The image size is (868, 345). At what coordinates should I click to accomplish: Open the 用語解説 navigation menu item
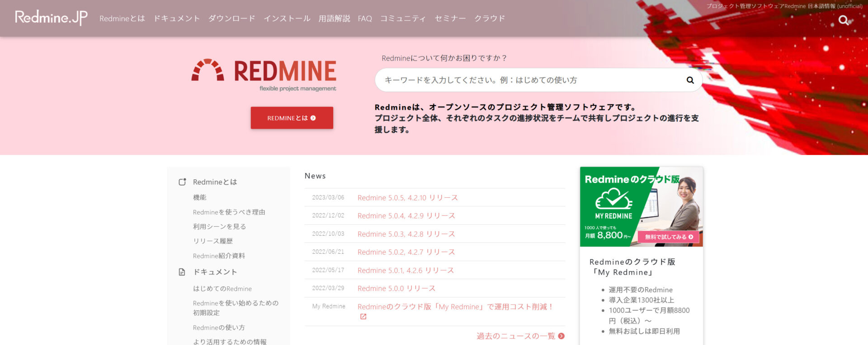coord(334,19)
